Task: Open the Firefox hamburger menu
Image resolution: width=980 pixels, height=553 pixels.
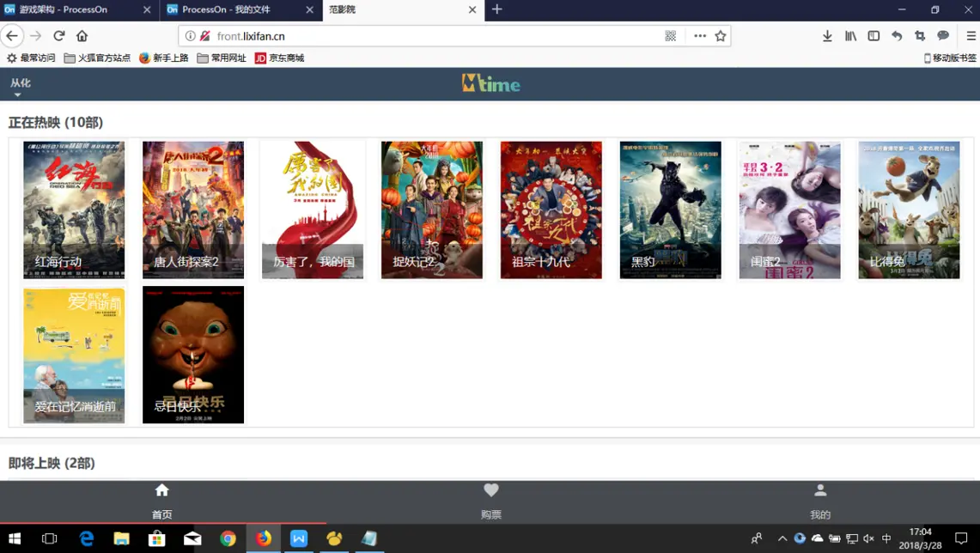Action: pos(971,35)
